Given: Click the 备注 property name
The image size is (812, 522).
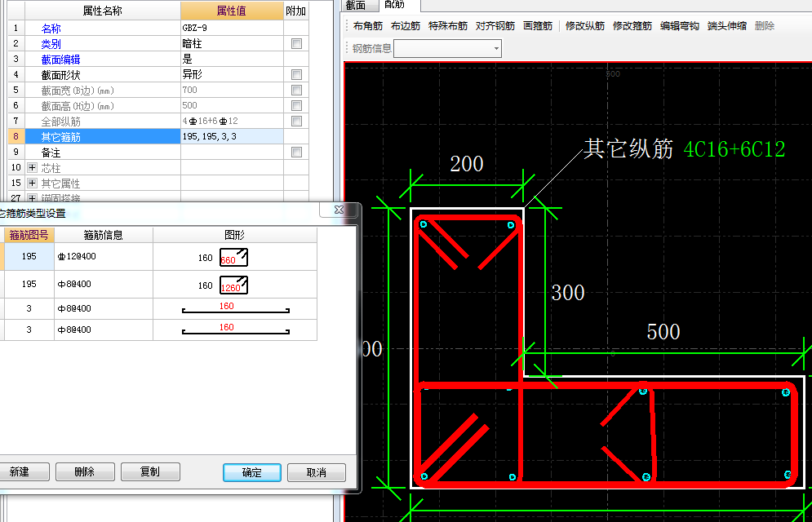Looking at the screenshot, I should coord(51,153).
